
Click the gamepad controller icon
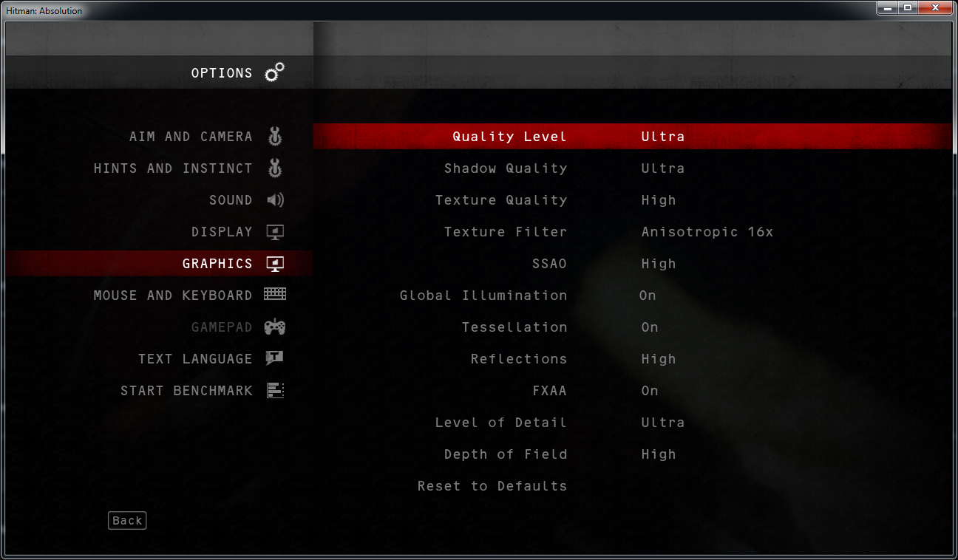point(275,327)
